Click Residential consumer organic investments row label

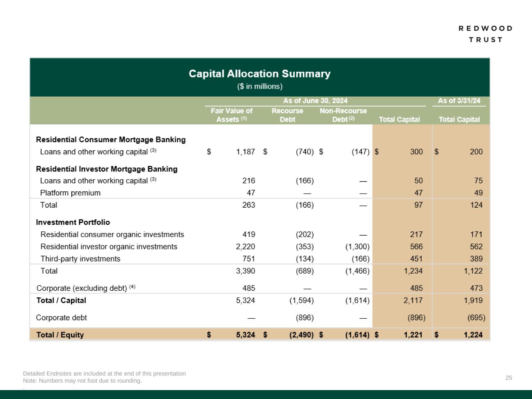tap(112, 235)
